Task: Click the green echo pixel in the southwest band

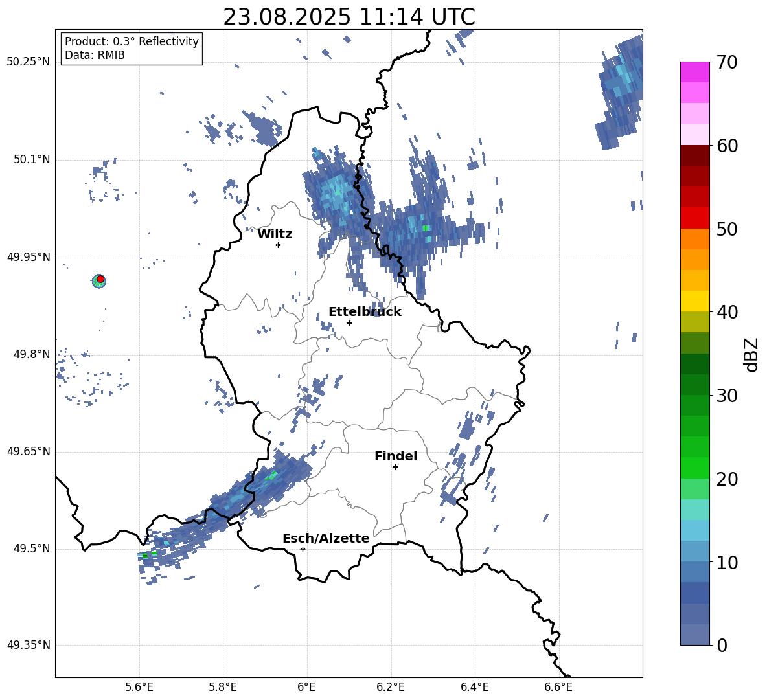Action: tap(145, 556)
